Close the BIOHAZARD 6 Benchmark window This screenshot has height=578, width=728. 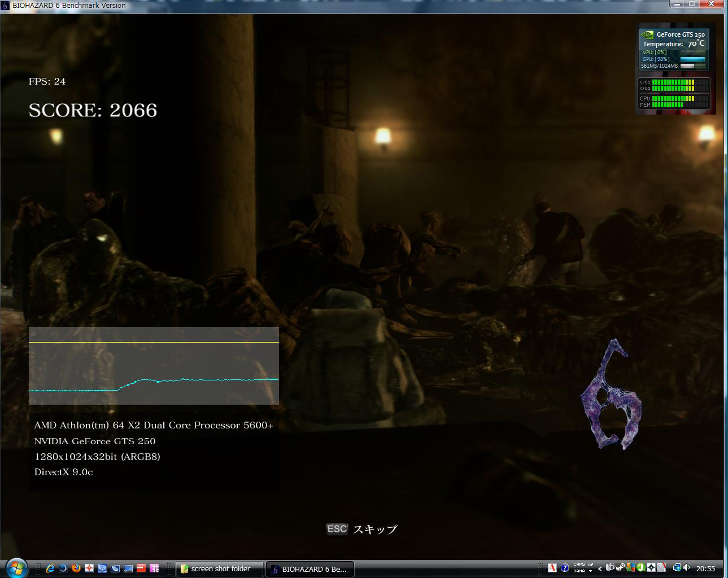(712, 5)
